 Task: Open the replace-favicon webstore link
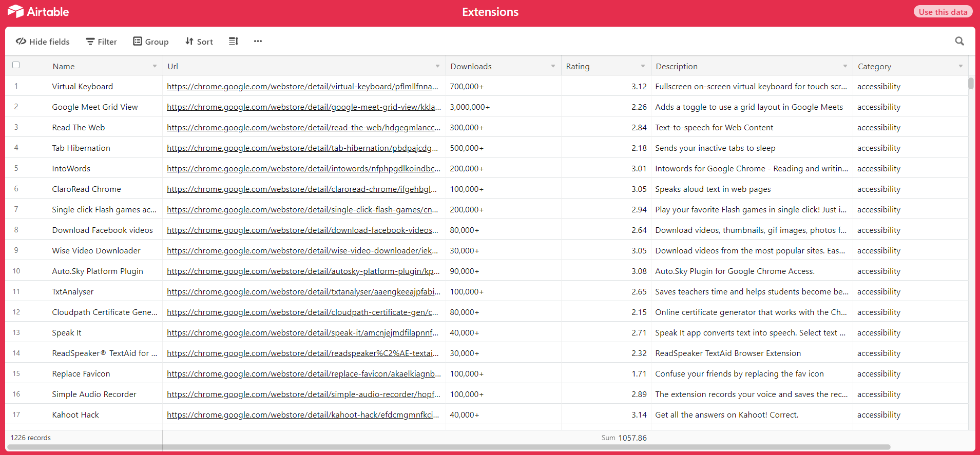pos(304,374)
